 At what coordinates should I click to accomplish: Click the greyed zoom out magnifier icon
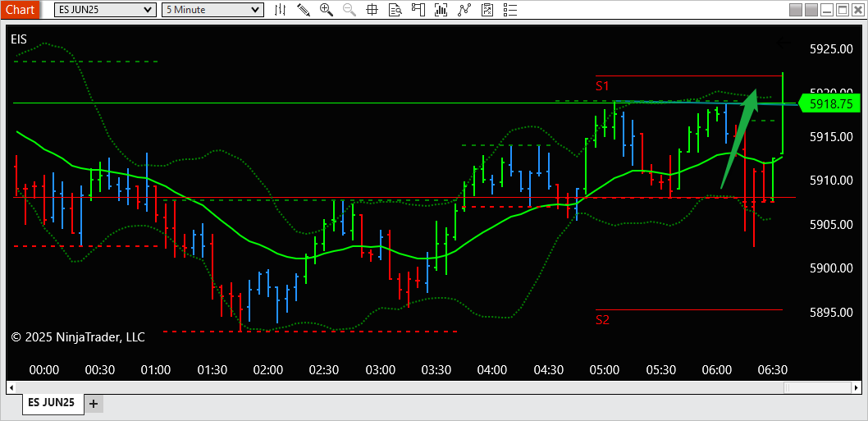coord(349,9)
